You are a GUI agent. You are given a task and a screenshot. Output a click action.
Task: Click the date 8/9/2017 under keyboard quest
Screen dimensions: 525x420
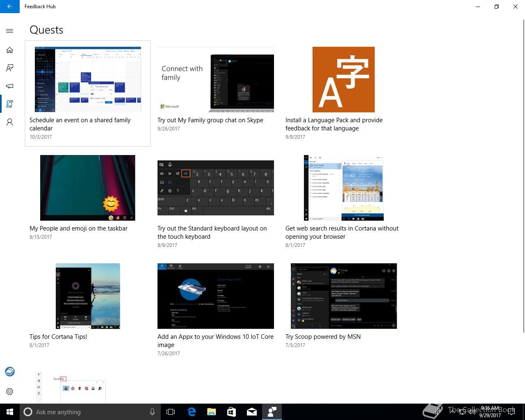tap(167, 245)
